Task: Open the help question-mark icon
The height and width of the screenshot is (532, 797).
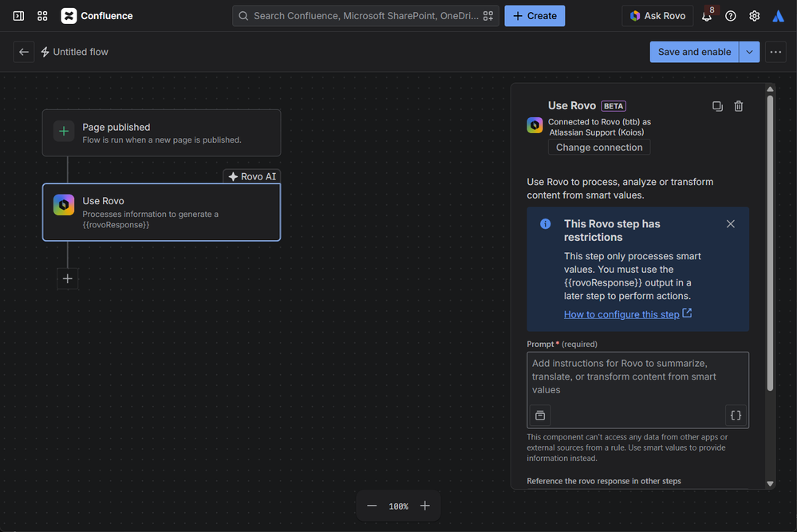Action: point(731,16)
